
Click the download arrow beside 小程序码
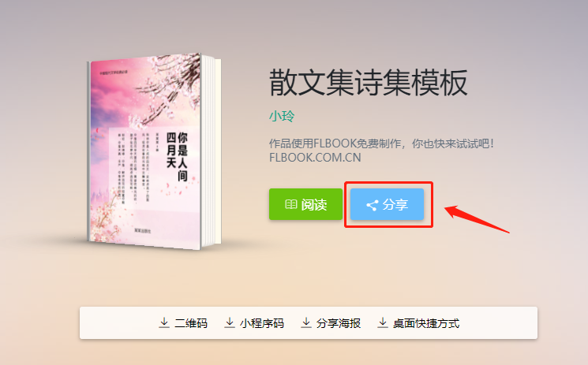tap(230, 322)
